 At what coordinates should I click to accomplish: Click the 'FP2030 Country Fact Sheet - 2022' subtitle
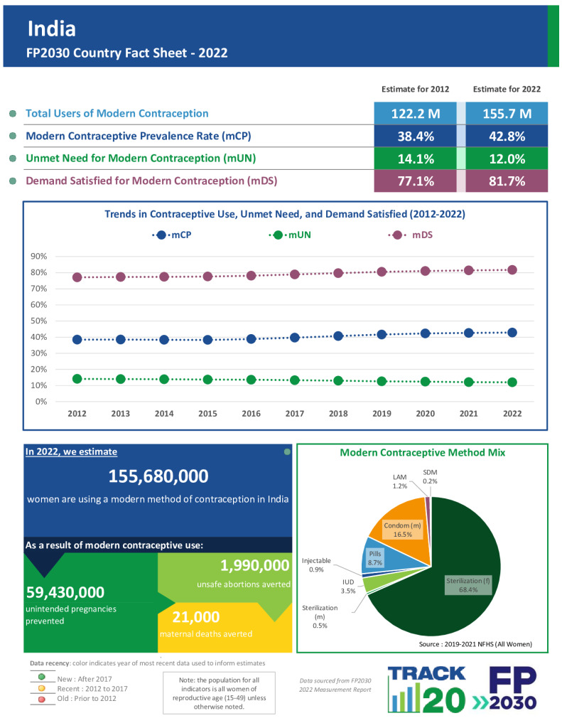click(126, 53)
